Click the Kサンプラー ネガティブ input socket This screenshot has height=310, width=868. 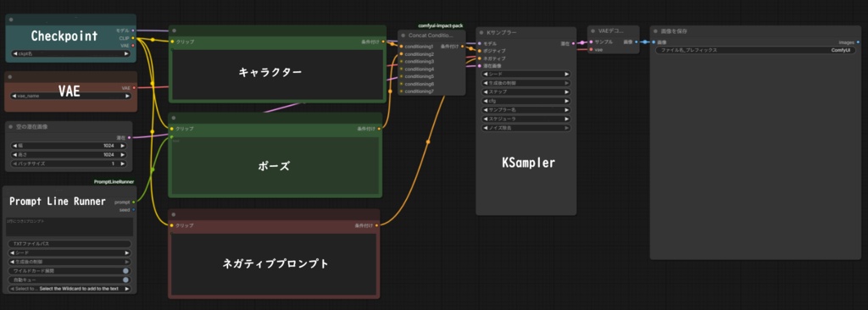pos(480,58)
